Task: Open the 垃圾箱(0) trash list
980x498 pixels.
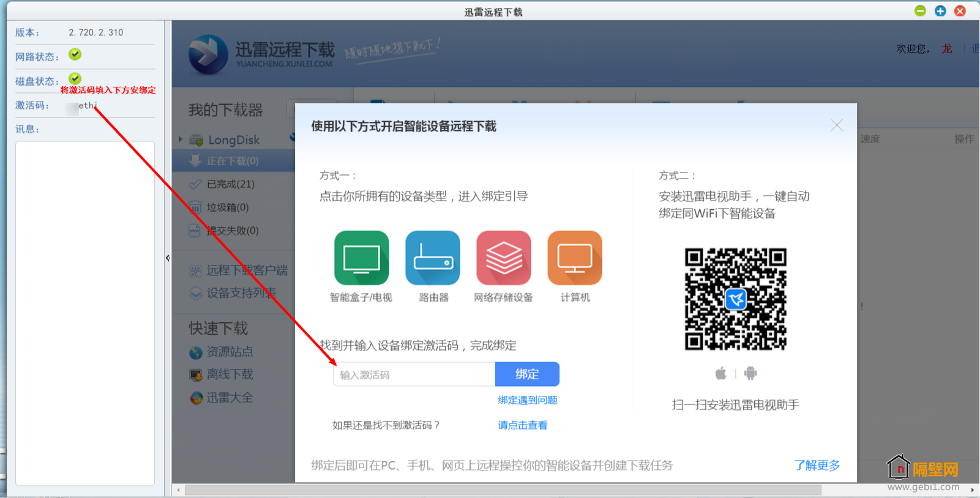Action: tap(228, 207)
